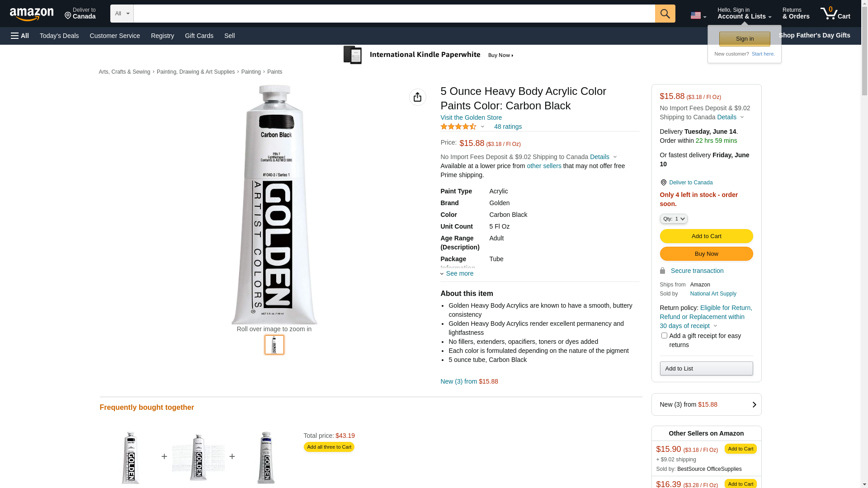Open the All search category dropdown

point(122,14)
